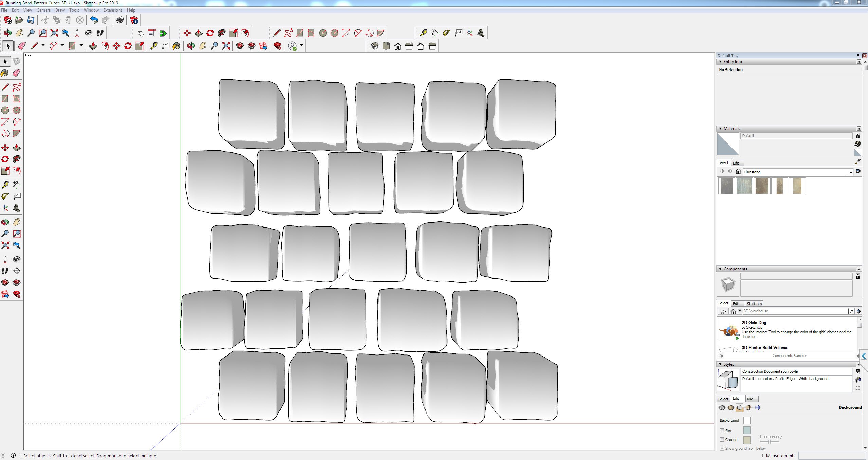Screen dimensions: 868x460
Task: Open Statistics tab in Components panel
Action: (755, 303)
